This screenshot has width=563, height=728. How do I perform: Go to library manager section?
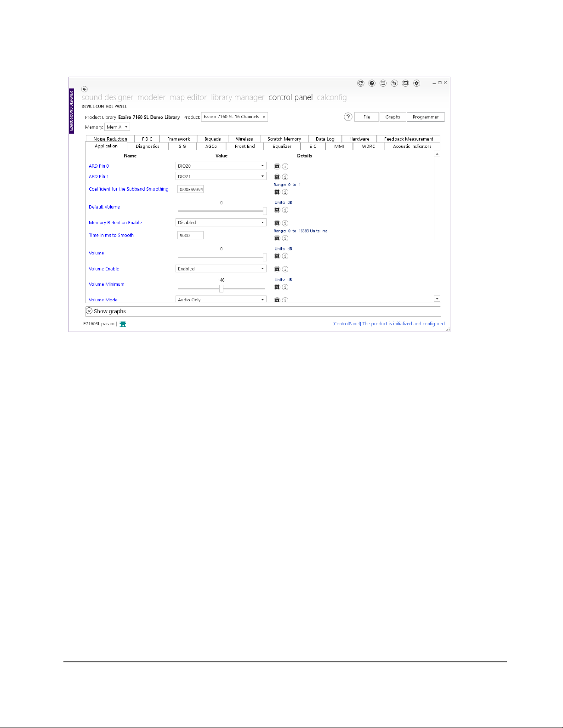pos(238,97)
